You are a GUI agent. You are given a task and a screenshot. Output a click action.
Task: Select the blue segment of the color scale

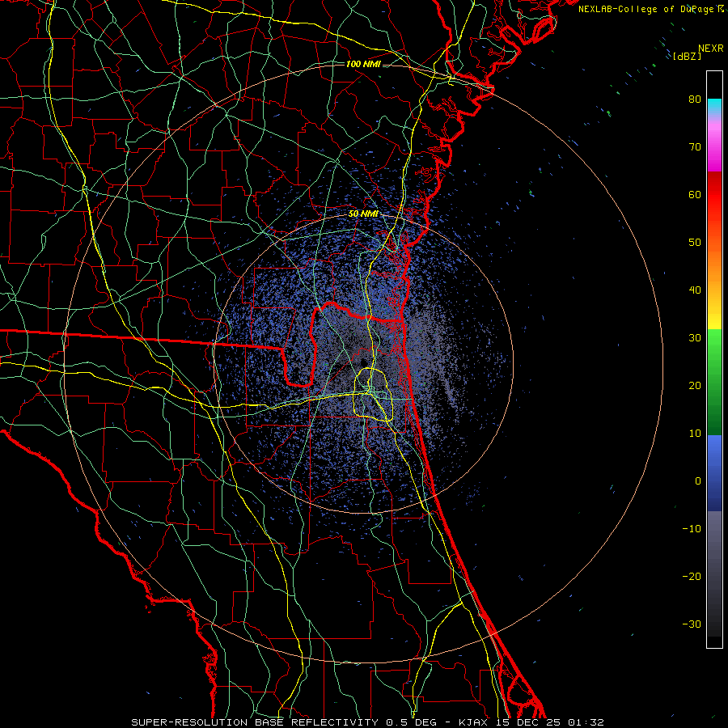point(714,473)
